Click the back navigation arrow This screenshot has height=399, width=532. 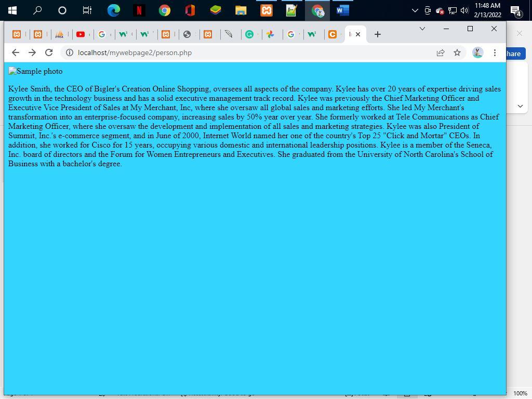click(15, 52)
